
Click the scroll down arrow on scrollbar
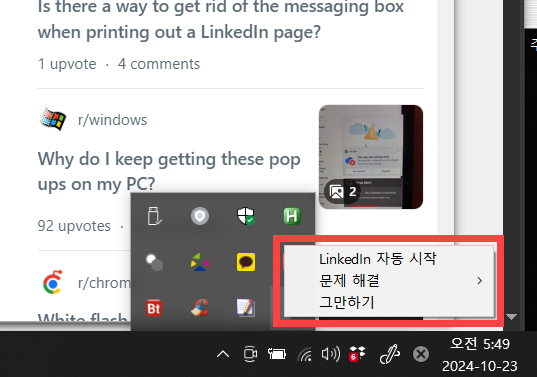tap(512, 317)
